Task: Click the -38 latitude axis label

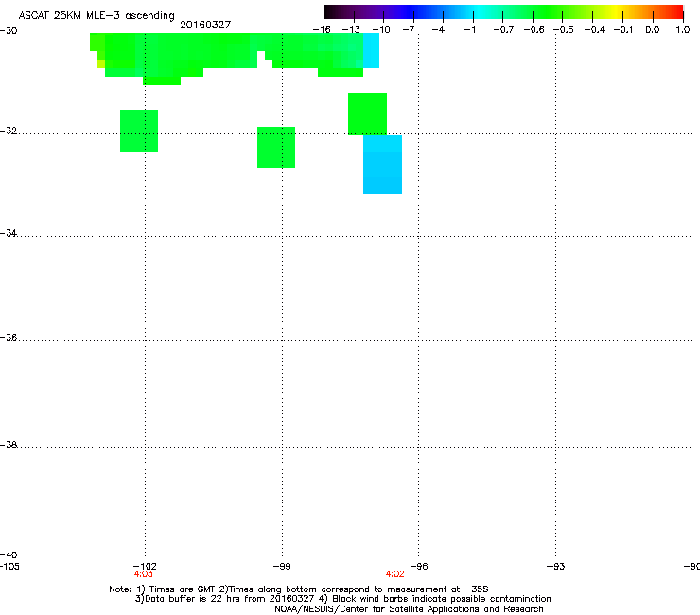Action: pos(9,445)
